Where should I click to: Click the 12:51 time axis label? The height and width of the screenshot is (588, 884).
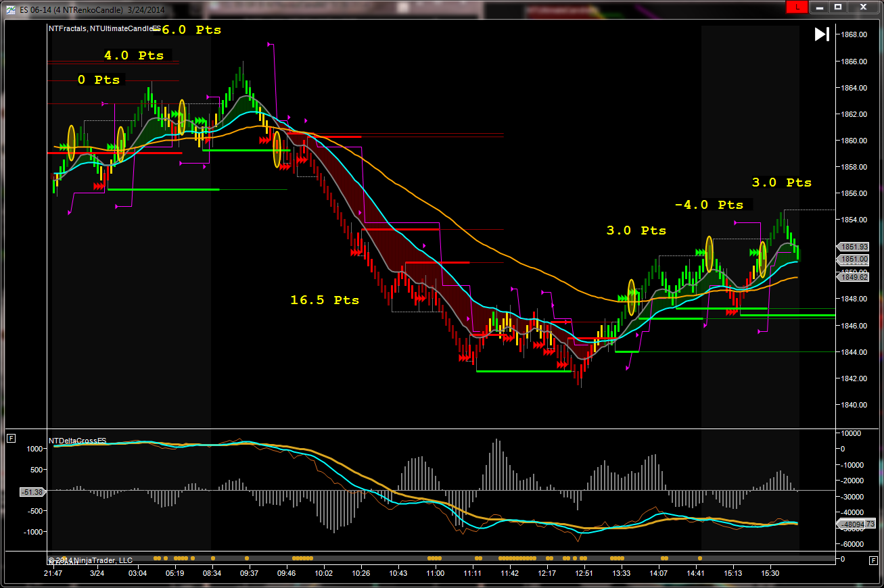584,573
